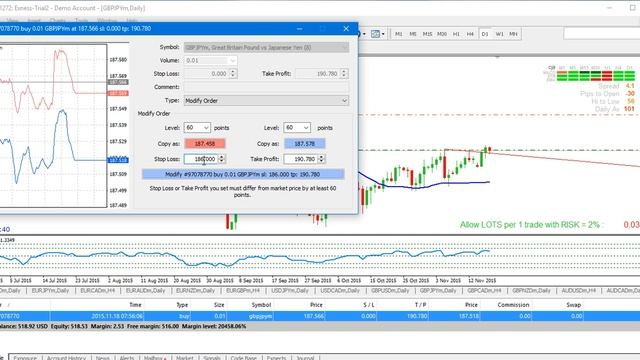Open the Mailbox terminal tab
This screenshot has height=360, width=640.
click(x=155, y=358)
